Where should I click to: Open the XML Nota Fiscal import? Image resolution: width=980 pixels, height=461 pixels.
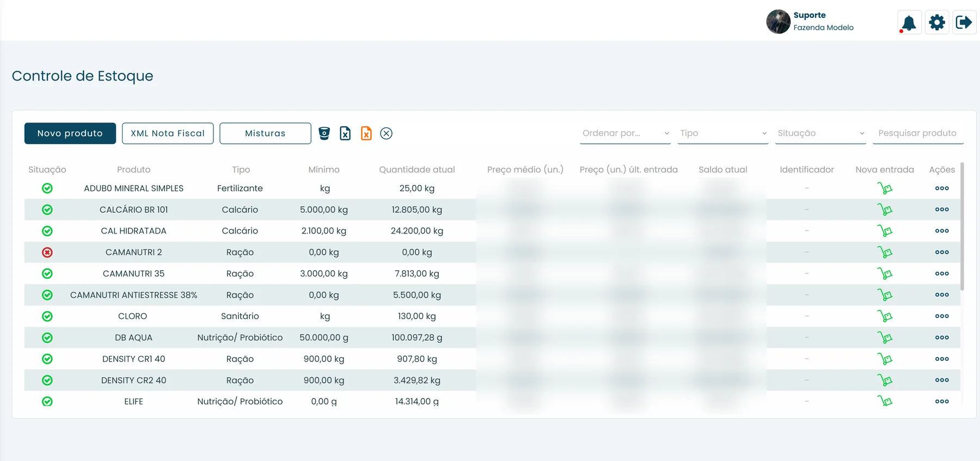click(168, 133)
